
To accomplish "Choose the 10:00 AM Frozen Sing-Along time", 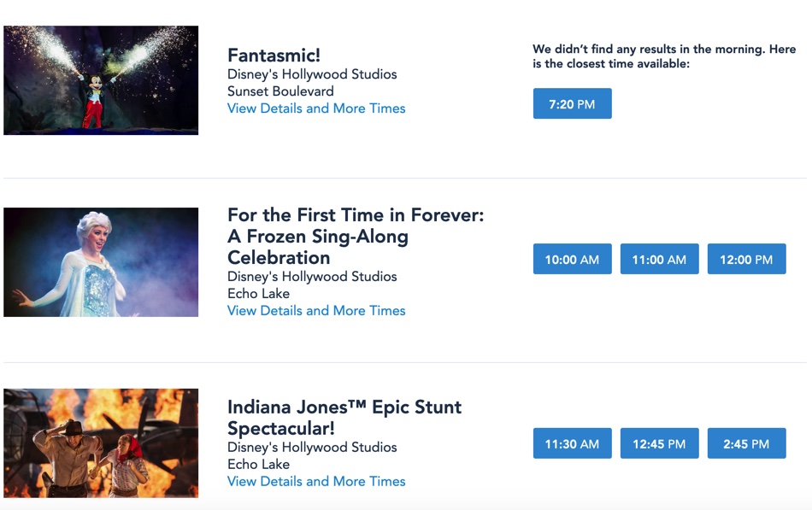I will click(x=572, y=259).
